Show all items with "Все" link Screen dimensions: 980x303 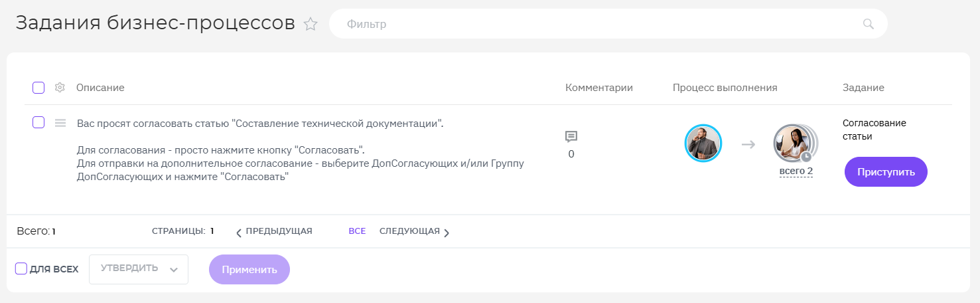pos(357,231)
